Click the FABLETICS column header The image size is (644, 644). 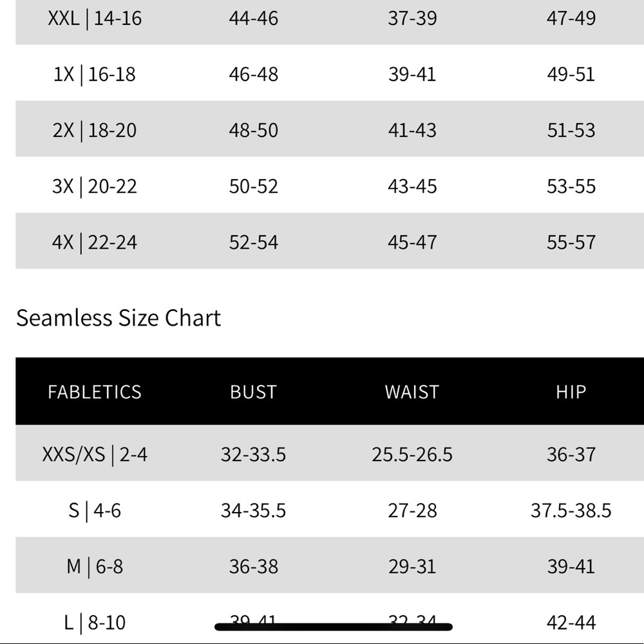(x=95, y=392)
